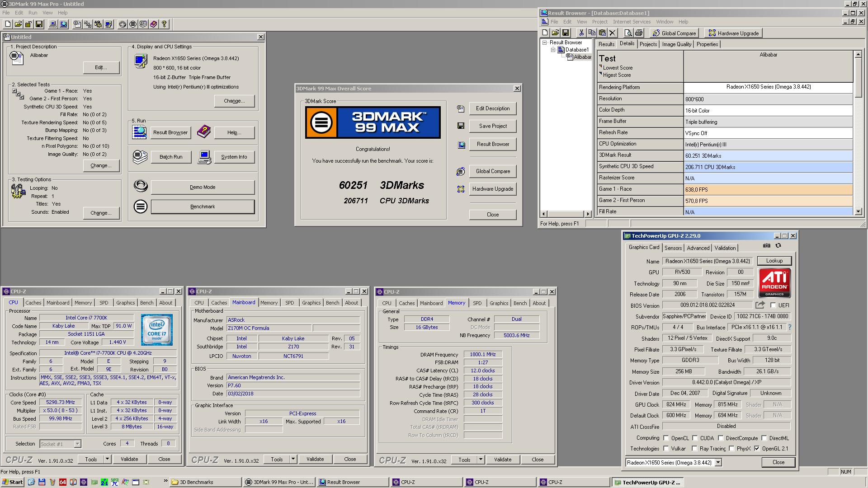868x488 pixels.
Task: Open the 3D Benchmarks taskbar item
Action: [206, 482]
